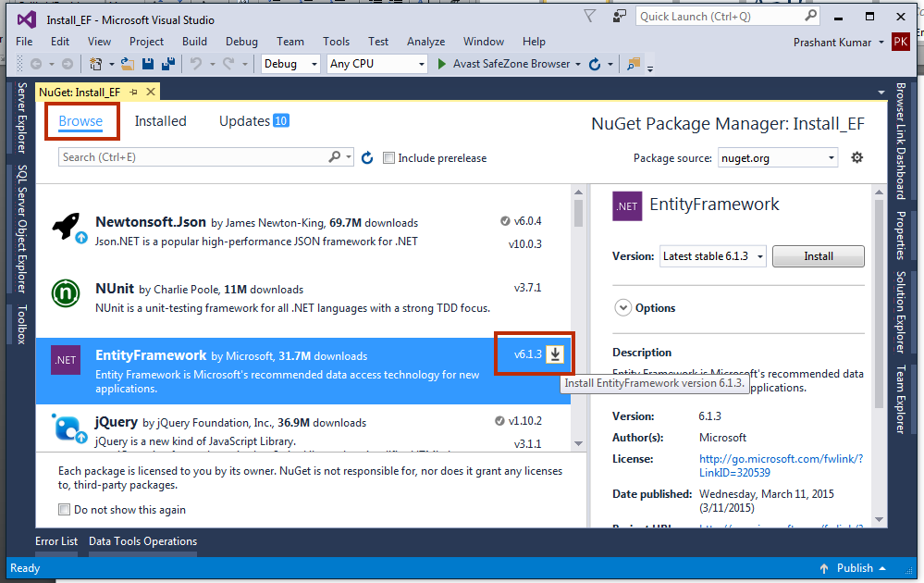Open the search options dropdown arrow
Screen dimensions: 924x583
tap(349, 157)
